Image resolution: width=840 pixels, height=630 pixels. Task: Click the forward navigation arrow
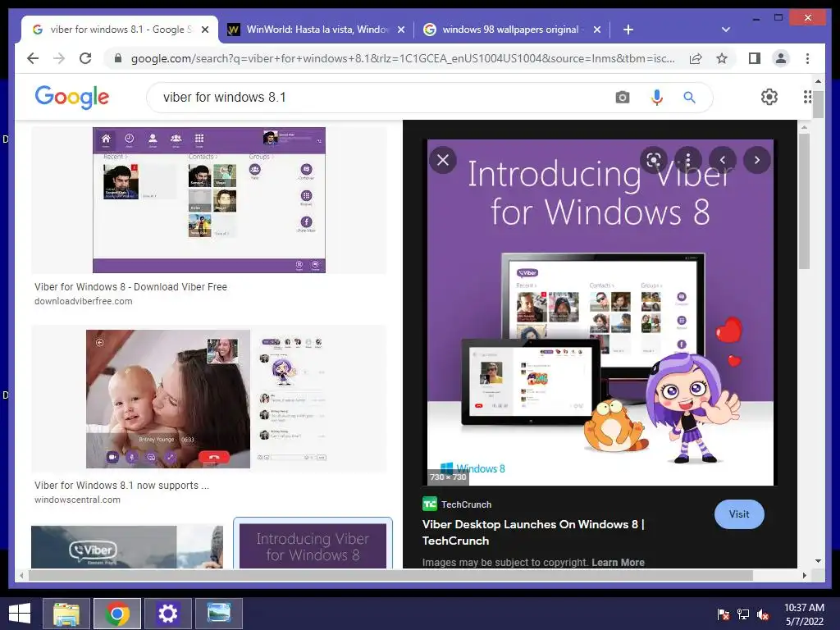pyautogui.click(x=59, y=58)
